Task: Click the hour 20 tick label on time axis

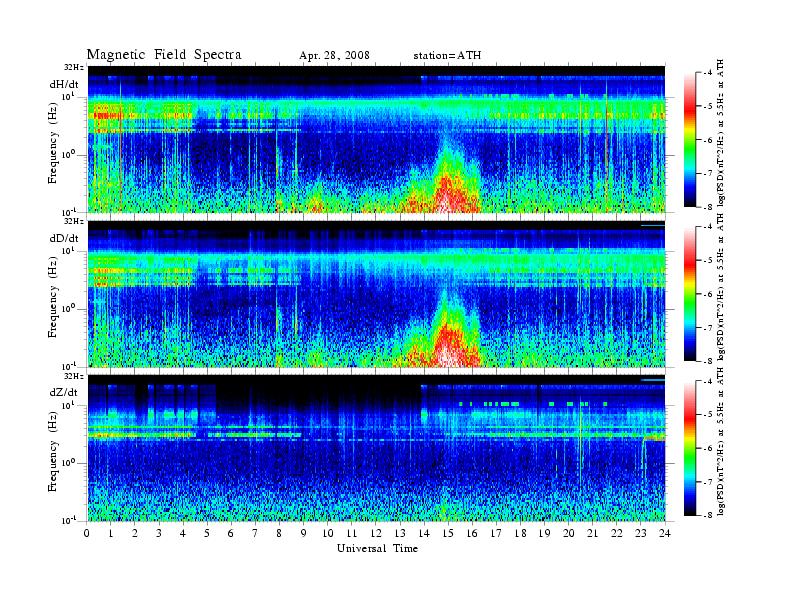Action: (x=569, y=533)
